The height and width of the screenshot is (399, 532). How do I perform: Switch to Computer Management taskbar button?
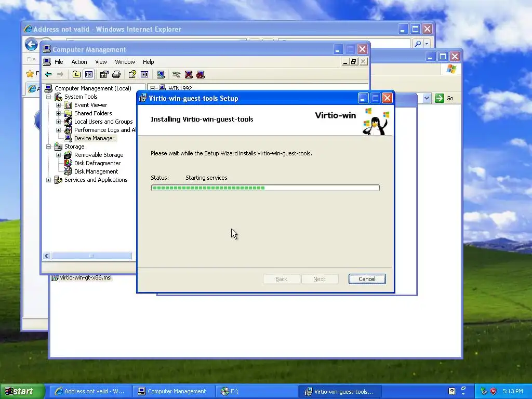coord(174,391)
